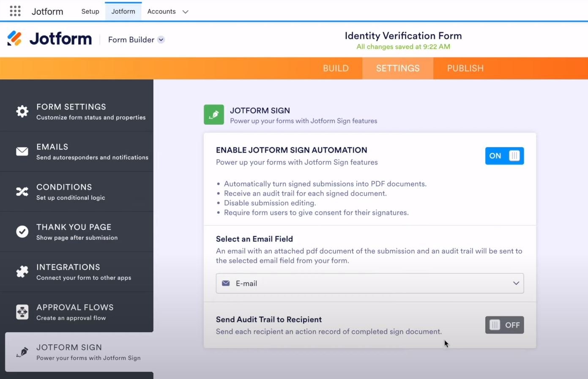Open Form Settings section
The image size is (588, 379).
click(x=77, y=111)
